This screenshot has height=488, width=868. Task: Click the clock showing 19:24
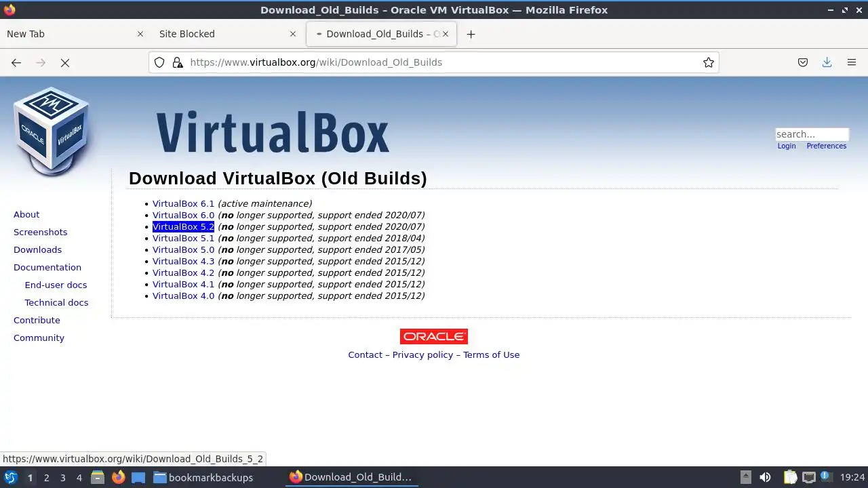point(852,477)
